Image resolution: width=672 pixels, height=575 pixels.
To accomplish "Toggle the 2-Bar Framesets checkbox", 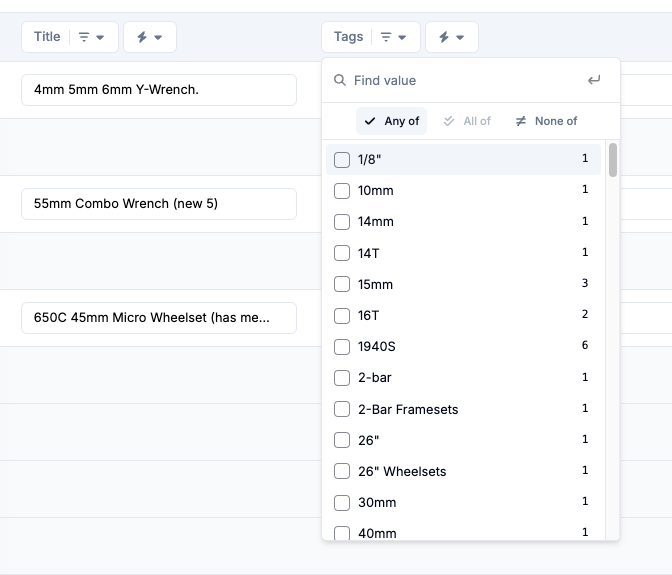I will (x=342, y=409).
